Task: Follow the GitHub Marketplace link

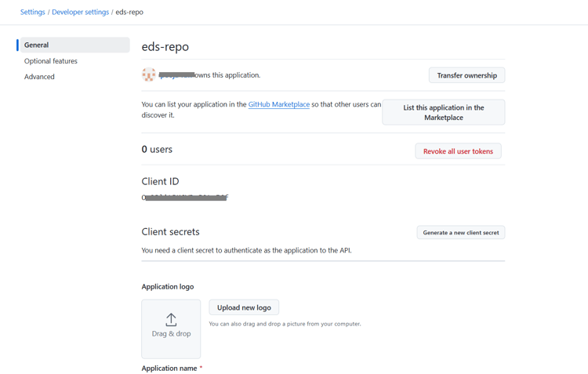Action: 278,104
